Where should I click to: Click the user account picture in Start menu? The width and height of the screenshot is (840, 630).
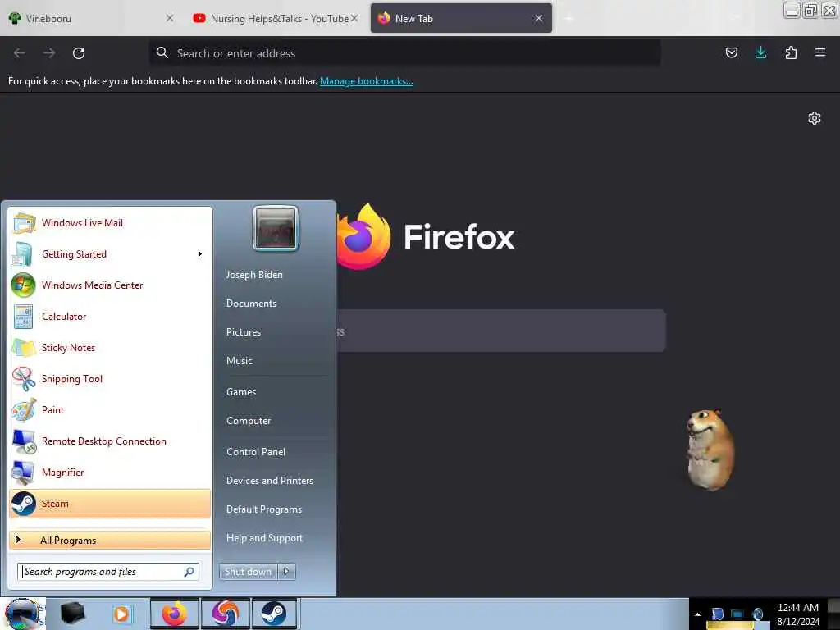pos(276,228)
